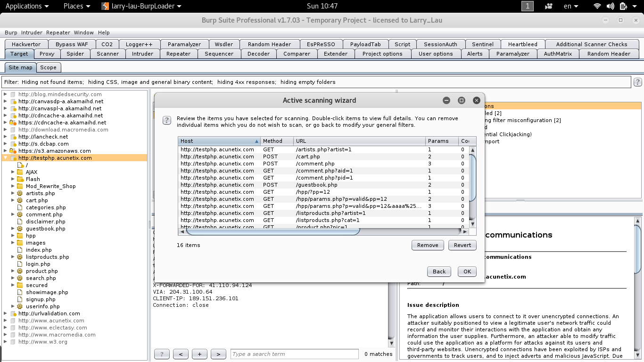644x362 pixels.
Task: Click the file icon beside index.php
Action: (20, 250)
